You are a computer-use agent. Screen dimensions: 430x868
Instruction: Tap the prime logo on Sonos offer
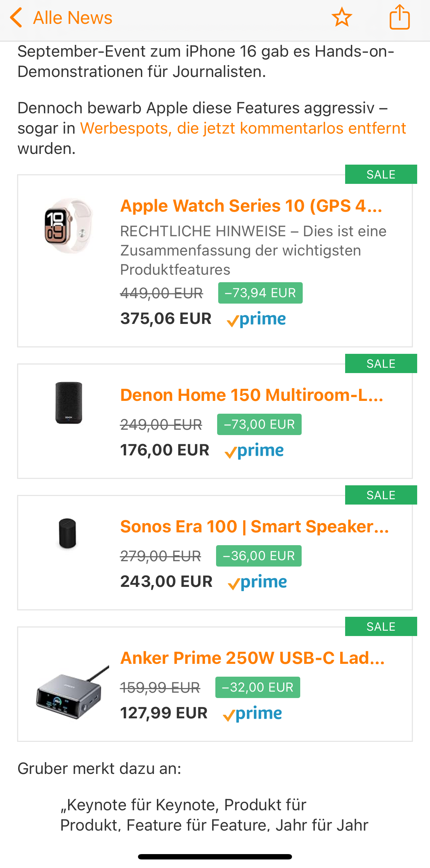[257, 582]
